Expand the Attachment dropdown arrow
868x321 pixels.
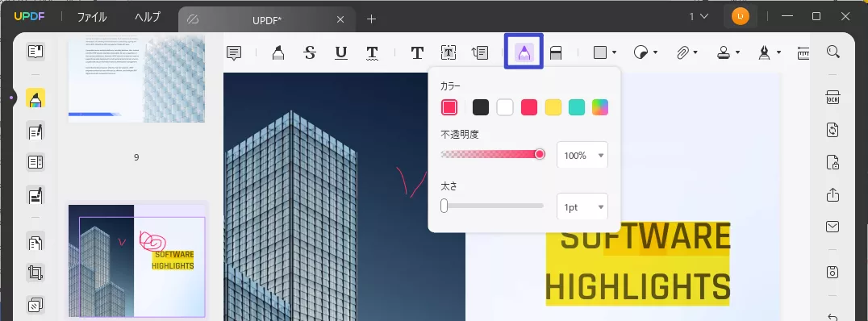coord(696,53)
